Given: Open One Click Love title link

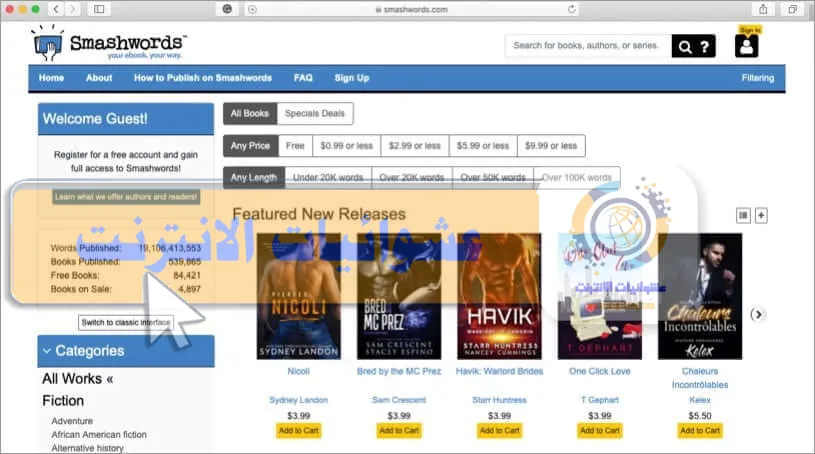Looking at the screenshot, I should pyautogui.click(x=600, y=371).
